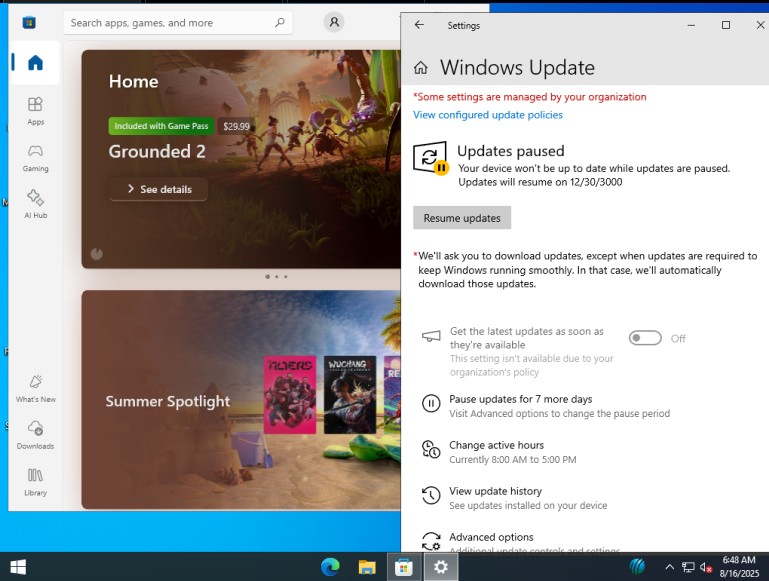Viewport: 769px width, 581px height.
Task: Open Windows Start menu
Action: click(18, 567)
